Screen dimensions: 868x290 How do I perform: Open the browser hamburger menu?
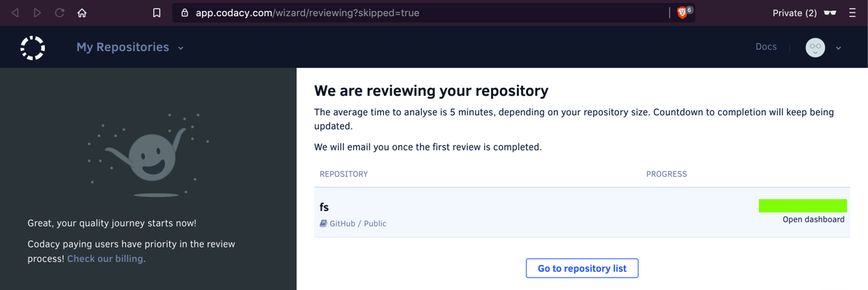(x=852, y=13)
